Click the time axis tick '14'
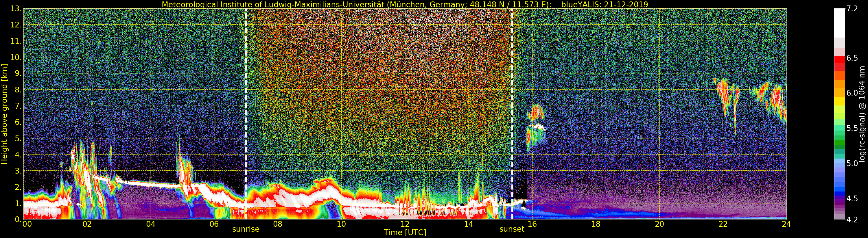Image resolution: width=868 pixels, height=238 pixels. point(468,224)
